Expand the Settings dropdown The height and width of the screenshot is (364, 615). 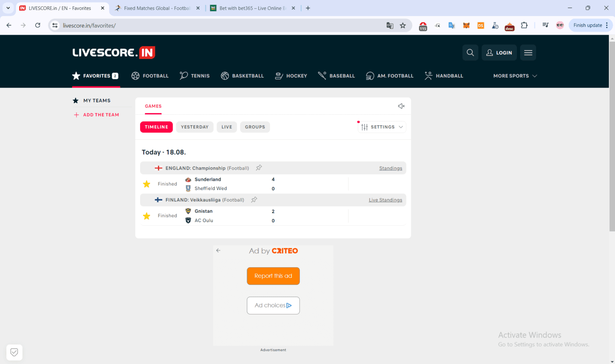pos(382,127)
